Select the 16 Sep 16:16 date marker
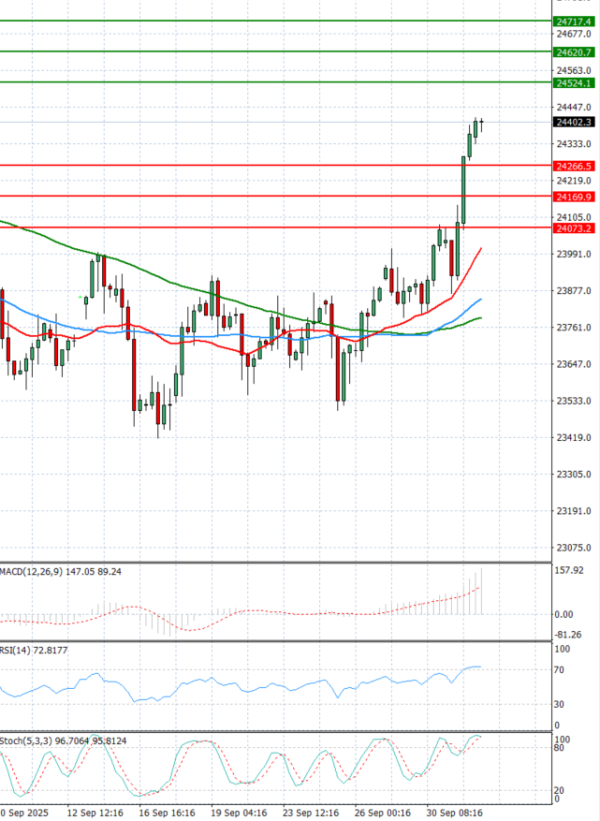This screenshot has width=600, height=821. click(x=166, y=812)
